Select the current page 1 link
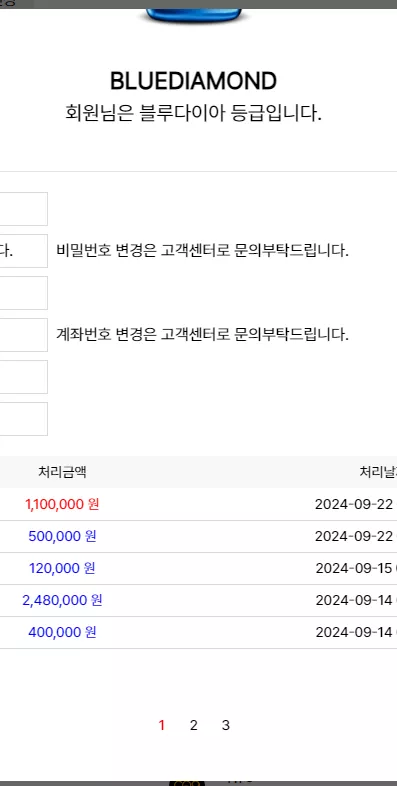Screen dimensions: 397x786 pyautogui.click(x=161, y=725)
